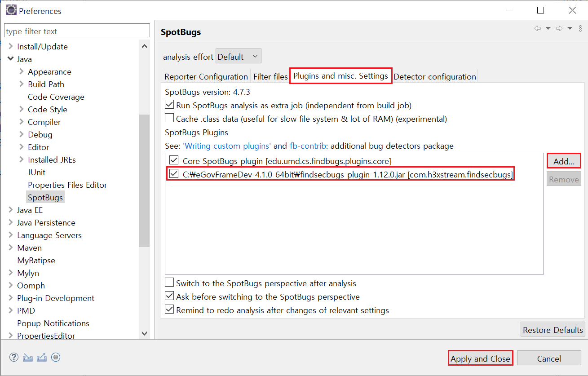The image size is (588, 376).
Task: Enable Cache .class data checkbox
Action: tap(169, 119)
